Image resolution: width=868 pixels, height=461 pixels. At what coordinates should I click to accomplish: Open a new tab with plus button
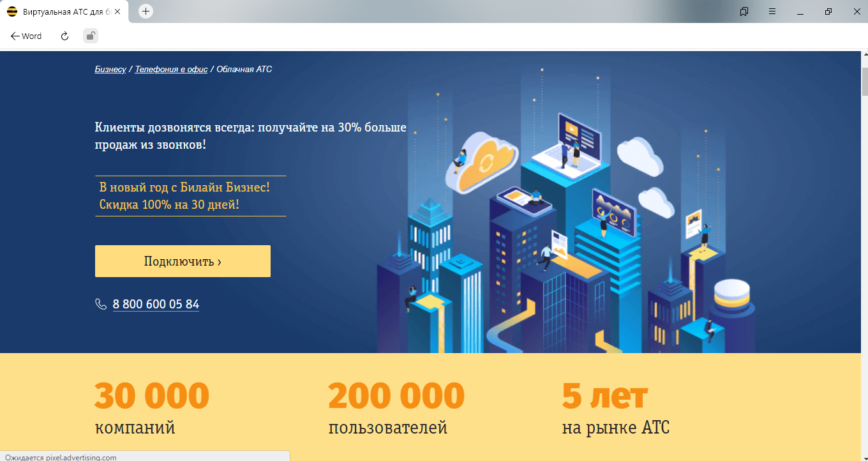tap(146, 11)
